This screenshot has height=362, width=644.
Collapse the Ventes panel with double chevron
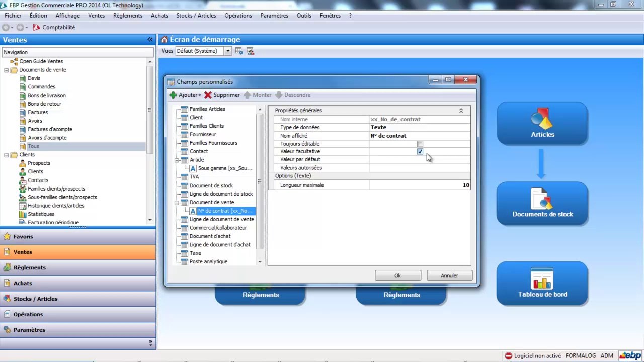150,40
